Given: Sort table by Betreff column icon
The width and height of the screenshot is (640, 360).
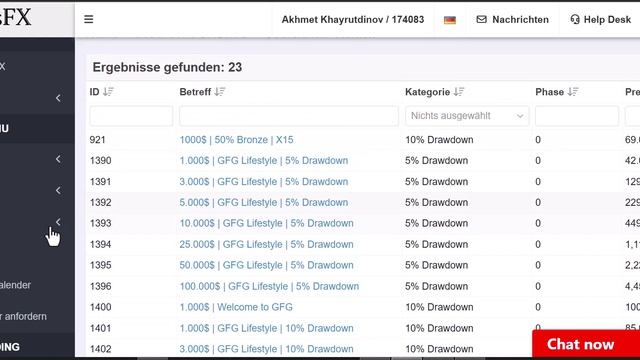Looking at the screenshot, I should click(x=220, y=92).
